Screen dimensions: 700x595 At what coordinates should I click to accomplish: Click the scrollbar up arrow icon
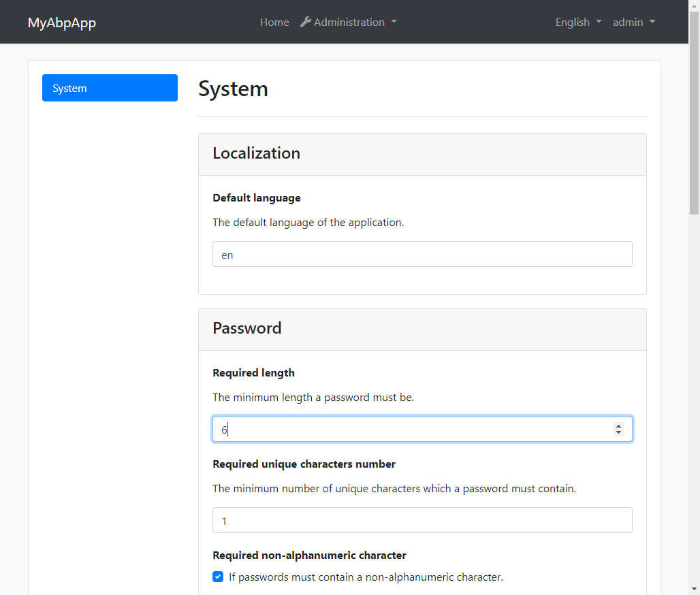click(695, 5)
